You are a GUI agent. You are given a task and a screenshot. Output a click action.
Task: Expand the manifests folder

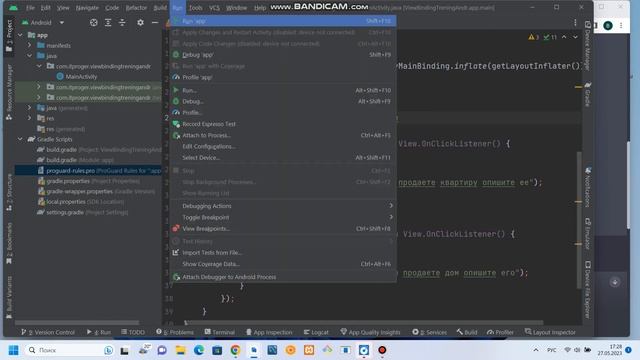(x=29, y=45)
